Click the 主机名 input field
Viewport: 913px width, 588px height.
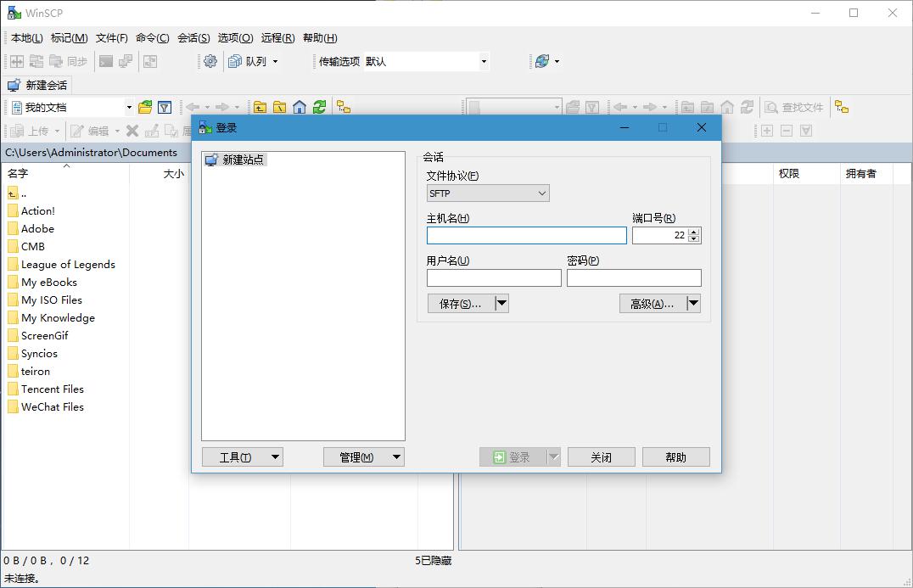526,236
